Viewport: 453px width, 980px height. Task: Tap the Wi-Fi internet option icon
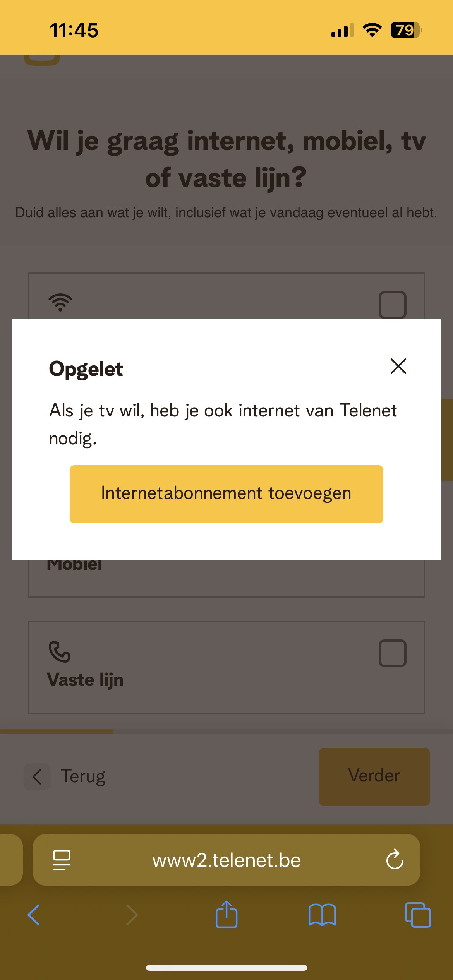tap(60, 302)
